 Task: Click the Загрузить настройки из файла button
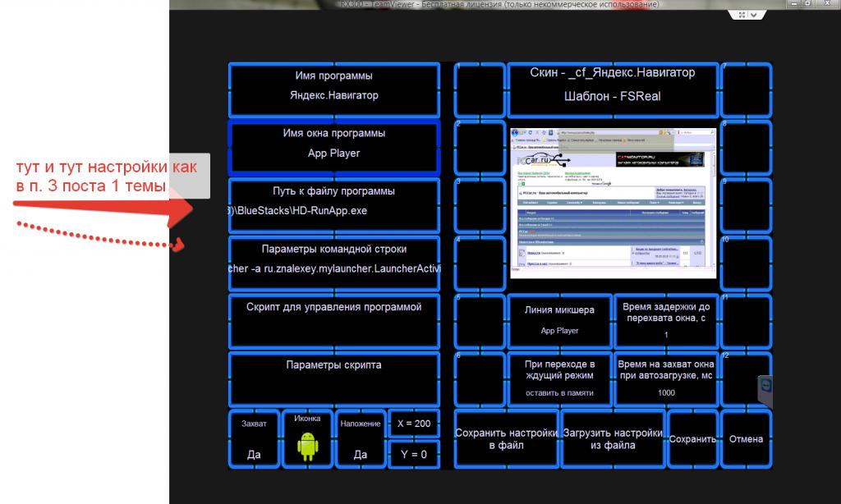coord(614,439)
